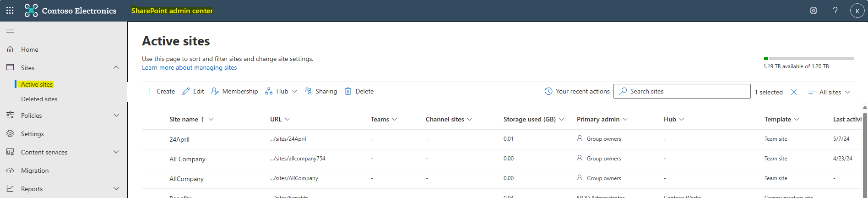This screenshot has height=198, width=868.
Task: Select the All Company site name
Action: (x=187, y=159)
